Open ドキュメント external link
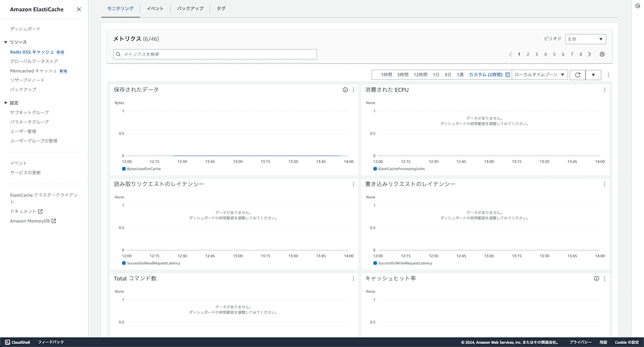Screen dimensions: 644x347 click(x=26, y=211)
